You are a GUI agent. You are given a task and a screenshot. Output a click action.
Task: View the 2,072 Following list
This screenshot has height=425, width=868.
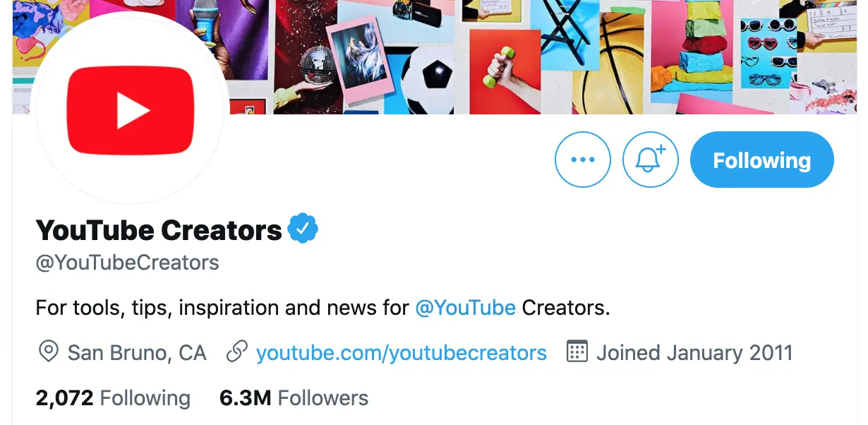click(113, 398)
